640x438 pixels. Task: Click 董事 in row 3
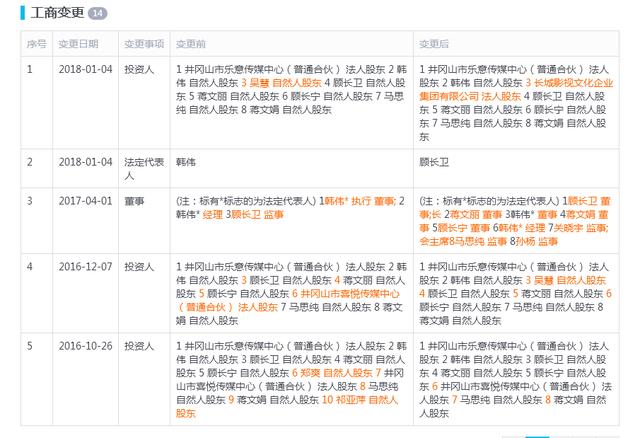point(134,201)
